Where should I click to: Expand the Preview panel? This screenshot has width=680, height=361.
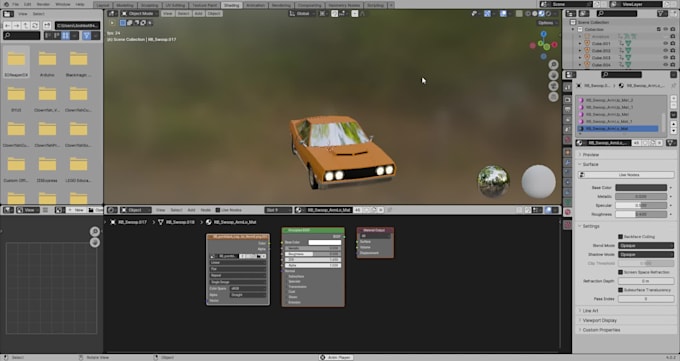coord(591,154)
